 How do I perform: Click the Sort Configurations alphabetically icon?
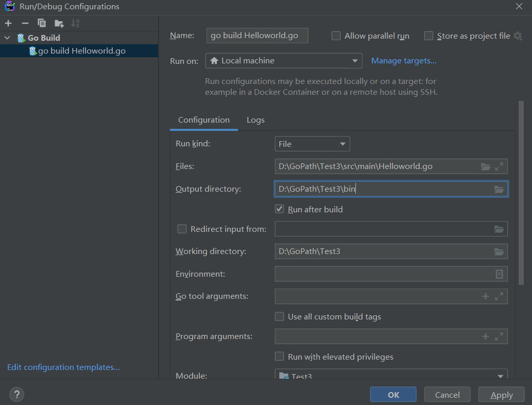[x=75, y=23]
